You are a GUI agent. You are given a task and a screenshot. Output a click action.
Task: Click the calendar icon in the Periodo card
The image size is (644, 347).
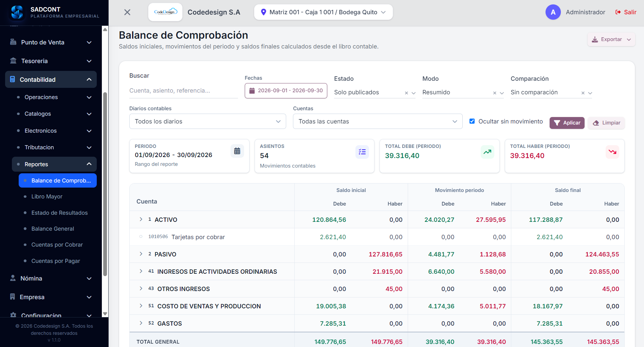(237, 151)
